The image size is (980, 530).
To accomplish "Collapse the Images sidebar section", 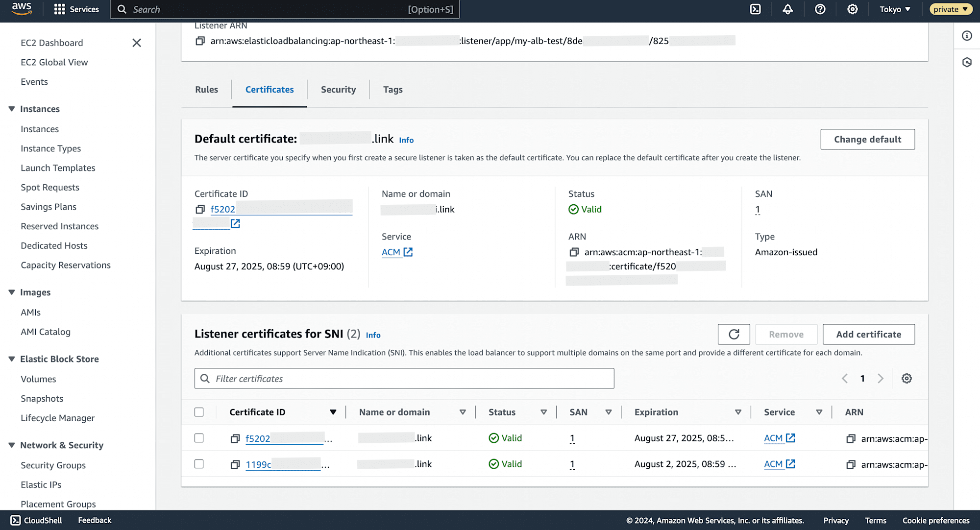I will (x=12, y=292).
